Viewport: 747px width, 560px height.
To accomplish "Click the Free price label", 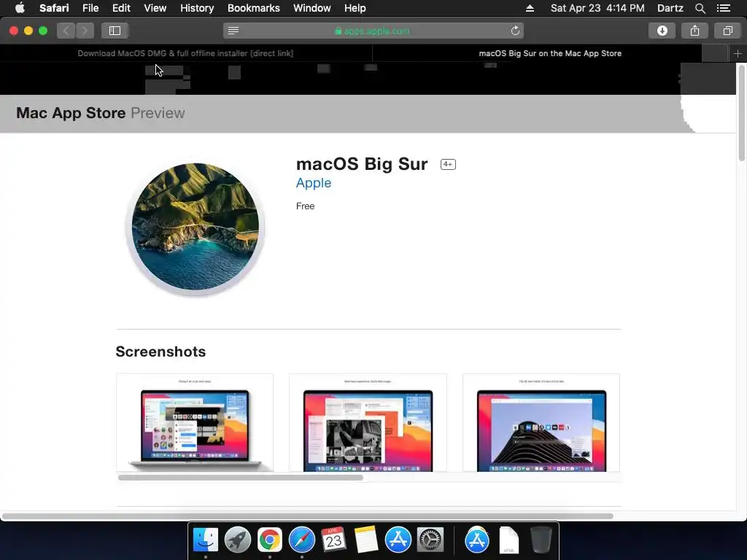I will click(x=306, y=206).
